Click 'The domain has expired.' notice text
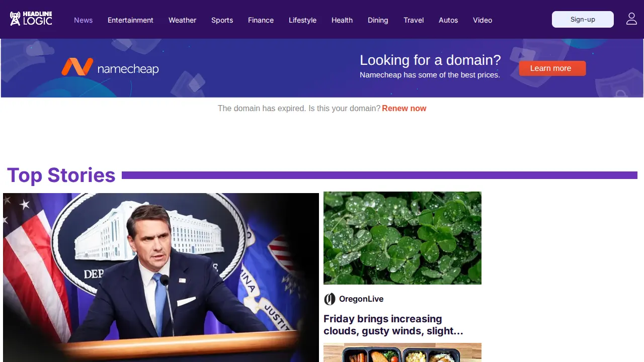Image resolution: width=644 pixels, height=362 pixels. (x=262, y=109)
